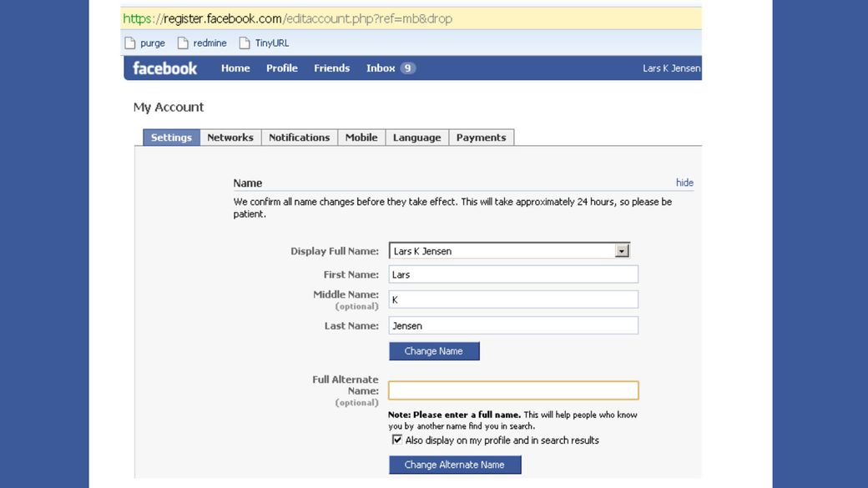The width and height of the screenshot is (868, 488).
Task: Collapse the Name section with hide
Action: pyautogui.click(x=684, y=182)
